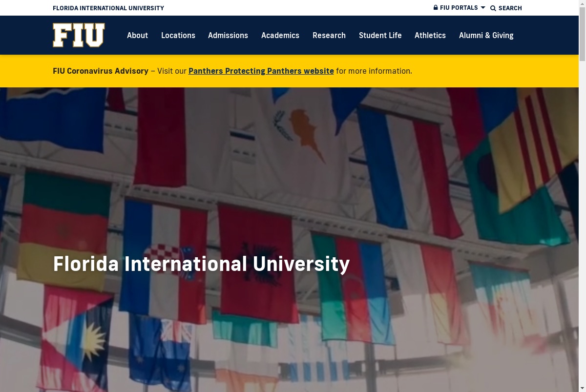Open the Academics menu
Screen dimensions: 586x392
coord(280,36)
